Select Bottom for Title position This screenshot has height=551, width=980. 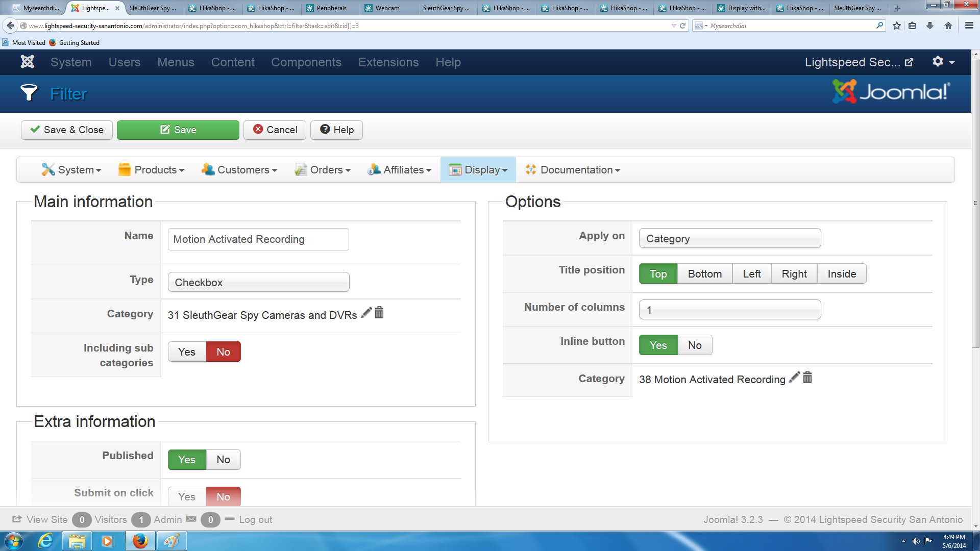[x=704, y=274]
